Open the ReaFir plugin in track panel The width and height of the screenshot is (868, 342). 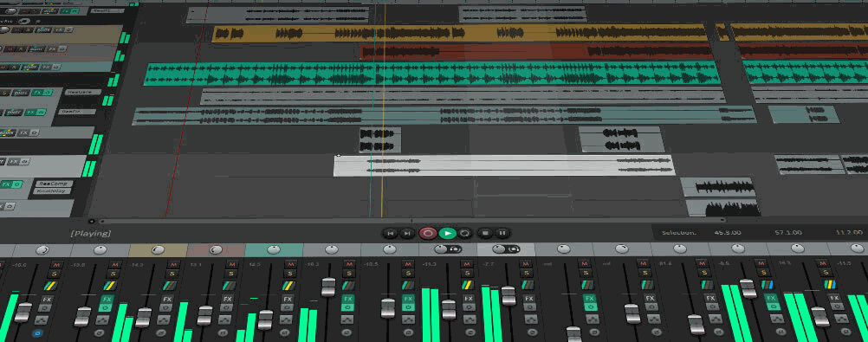(x=77, y=112)
